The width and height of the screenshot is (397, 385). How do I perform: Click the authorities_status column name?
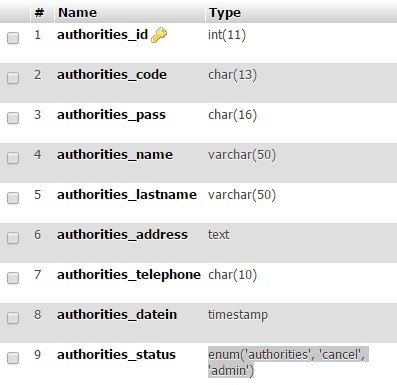116,355
